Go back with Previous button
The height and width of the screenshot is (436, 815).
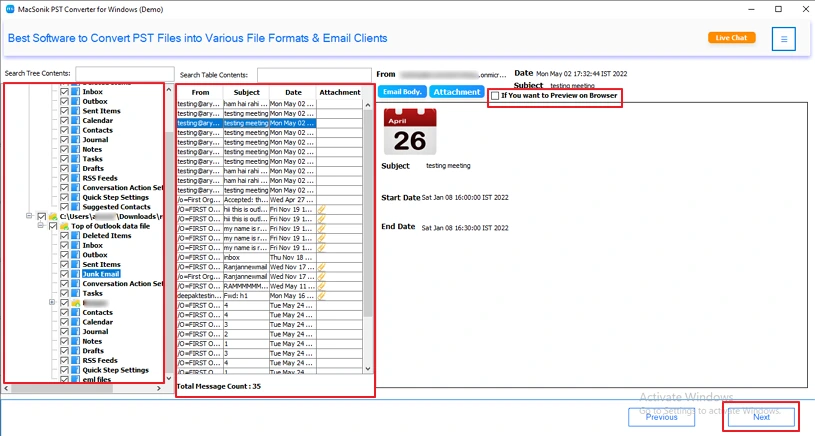pyautogui.click(x=661, y=417)
